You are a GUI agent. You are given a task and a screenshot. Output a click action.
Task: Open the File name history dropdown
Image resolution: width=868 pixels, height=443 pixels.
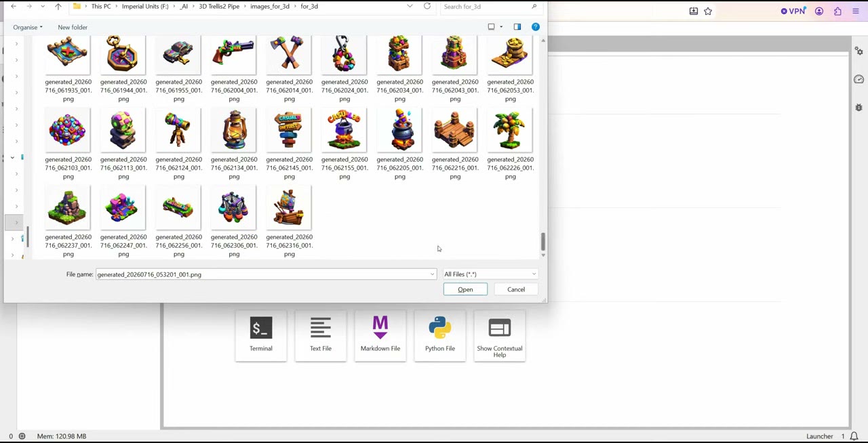click(x=432, y=274)
